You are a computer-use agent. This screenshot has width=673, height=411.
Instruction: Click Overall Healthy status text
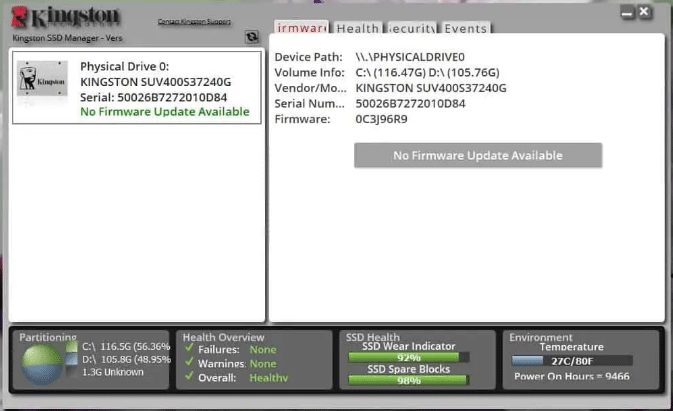pyautogui.click(x=269, y=378)
